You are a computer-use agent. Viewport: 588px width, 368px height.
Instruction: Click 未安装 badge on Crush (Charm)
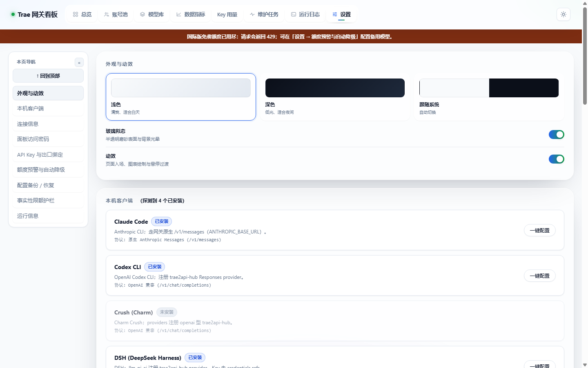[167, 312]
